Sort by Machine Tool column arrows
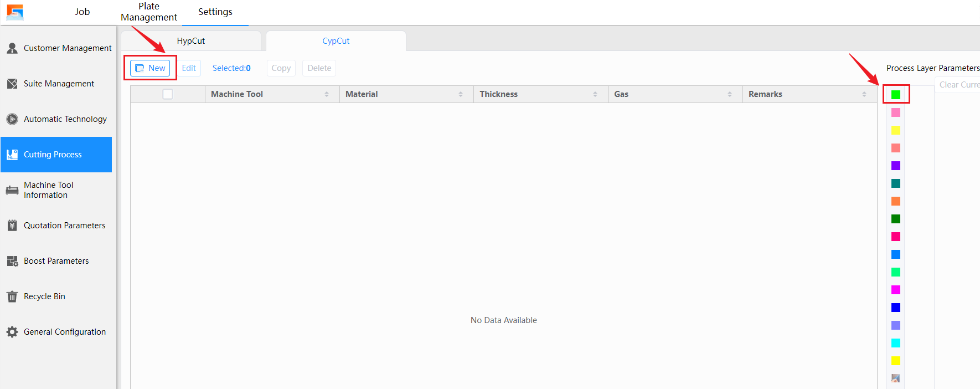980x389 pixels. (327, 94)
